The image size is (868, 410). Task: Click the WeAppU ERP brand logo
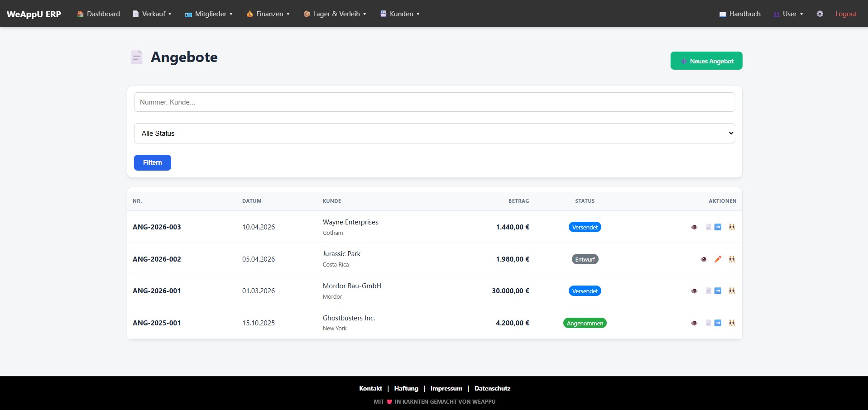34,14
